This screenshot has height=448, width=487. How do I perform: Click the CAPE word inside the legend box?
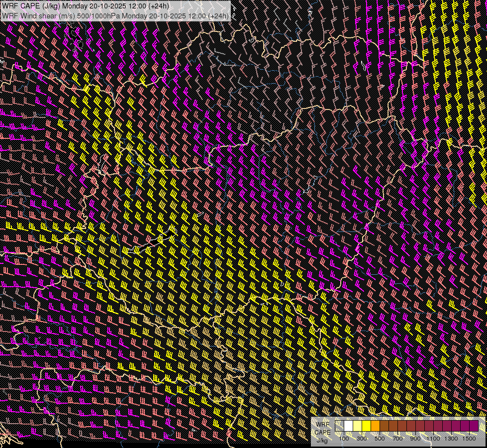[323, 432]
